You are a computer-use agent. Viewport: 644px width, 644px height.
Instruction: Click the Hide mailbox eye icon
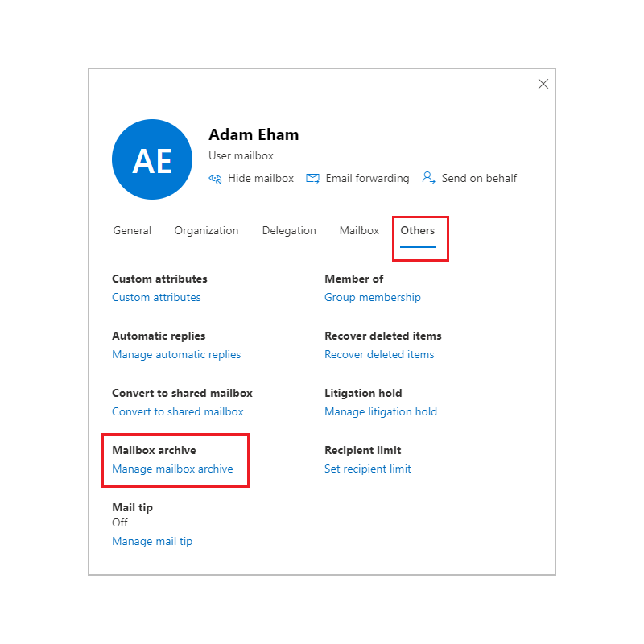pyautogui.click(x=215, y=179)
